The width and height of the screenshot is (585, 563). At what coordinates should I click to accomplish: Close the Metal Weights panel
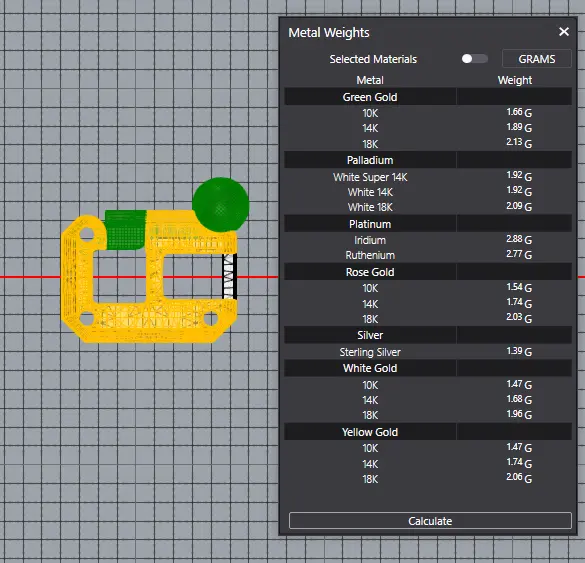[564, 32]
